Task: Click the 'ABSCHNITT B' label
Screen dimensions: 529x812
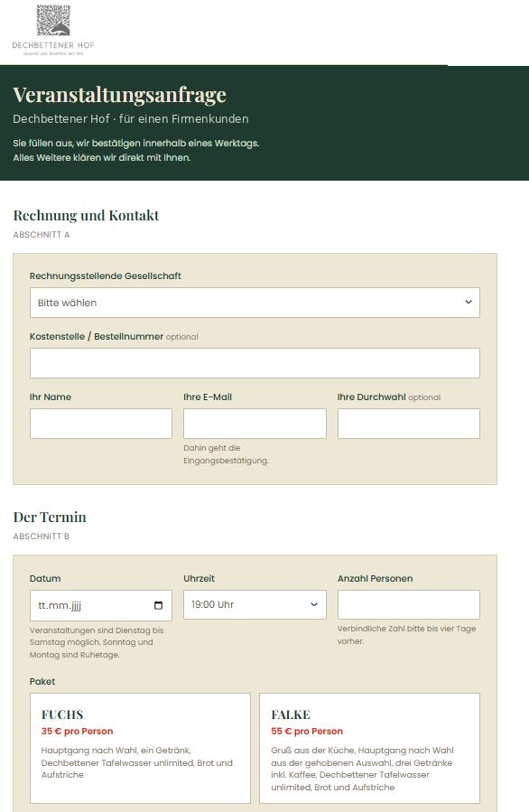Action: [x=41, y=537]
